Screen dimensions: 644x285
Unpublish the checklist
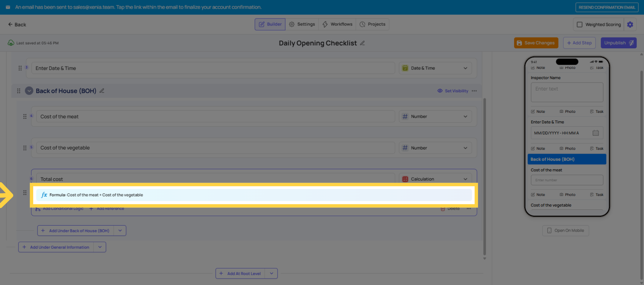pyautogui.click(x=619, y=43)
